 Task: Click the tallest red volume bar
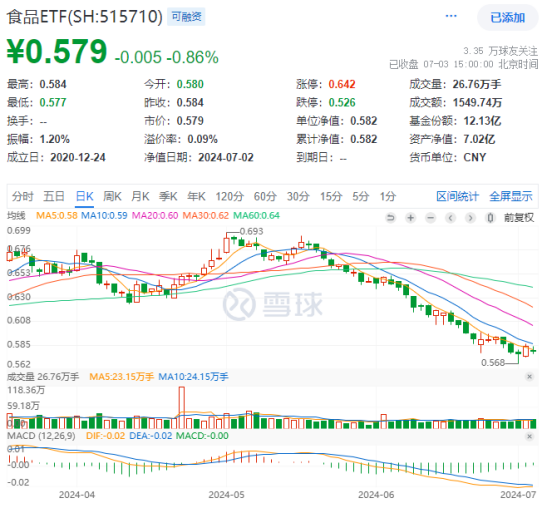coord(181,407)
